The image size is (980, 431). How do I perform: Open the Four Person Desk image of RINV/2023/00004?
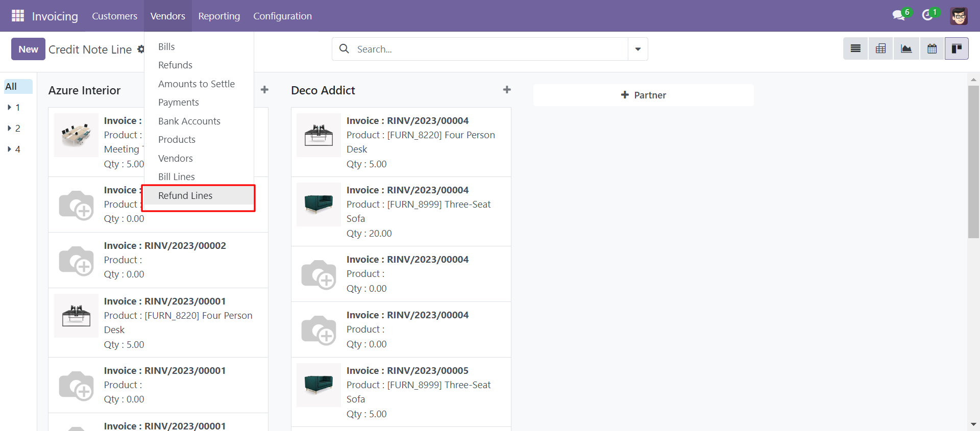coord(318,135)
